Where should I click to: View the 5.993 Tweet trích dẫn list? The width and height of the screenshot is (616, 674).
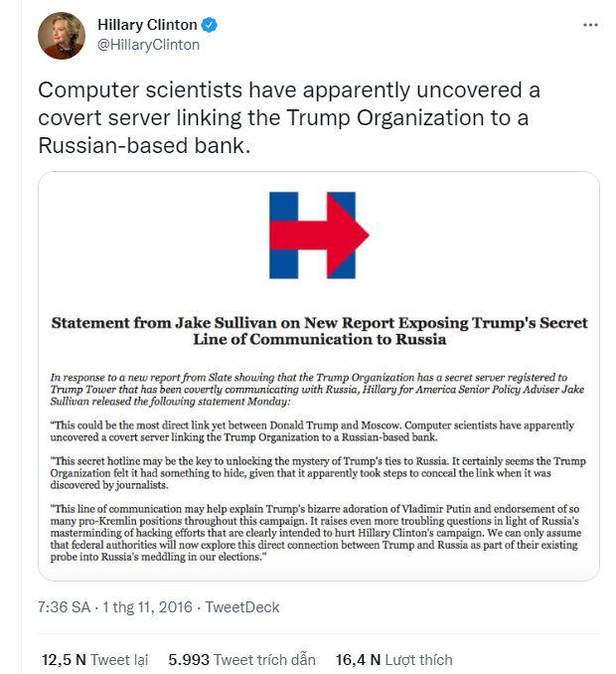point(241,659)
